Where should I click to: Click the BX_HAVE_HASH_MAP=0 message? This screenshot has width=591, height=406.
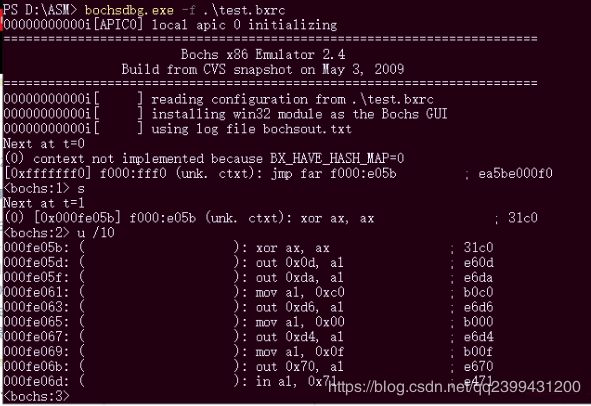(x=204, y=159)
